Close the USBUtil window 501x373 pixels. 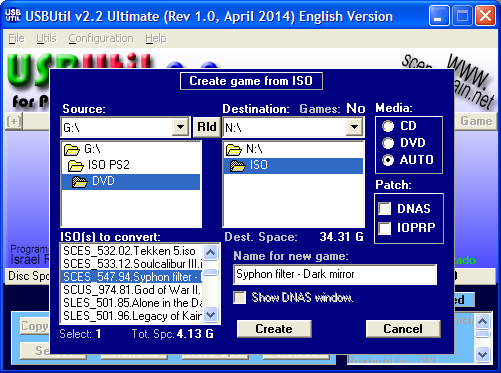pyautogui.click(x=485, y=16)
